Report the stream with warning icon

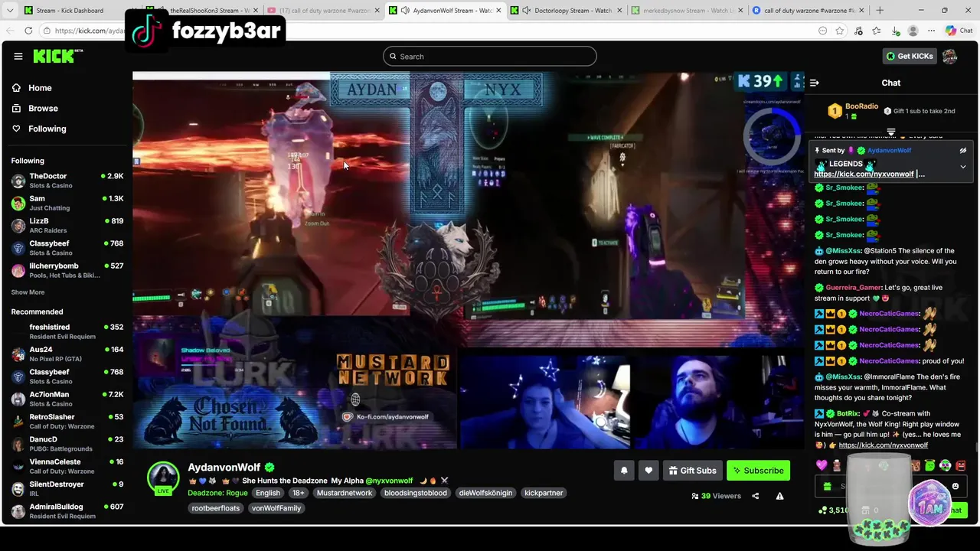coord(779,496)
